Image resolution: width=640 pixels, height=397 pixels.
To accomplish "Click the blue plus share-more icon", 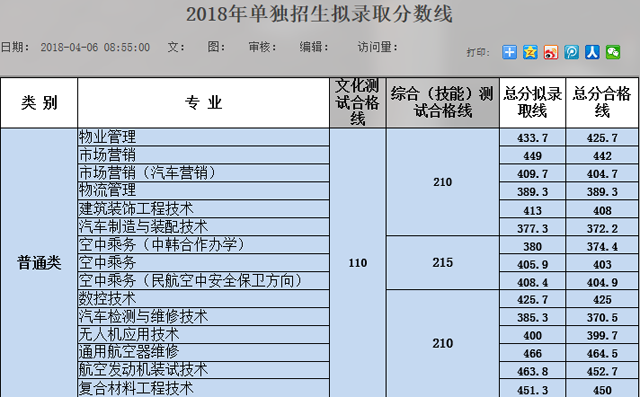I will pyautogui.click(x=509, y=52).
